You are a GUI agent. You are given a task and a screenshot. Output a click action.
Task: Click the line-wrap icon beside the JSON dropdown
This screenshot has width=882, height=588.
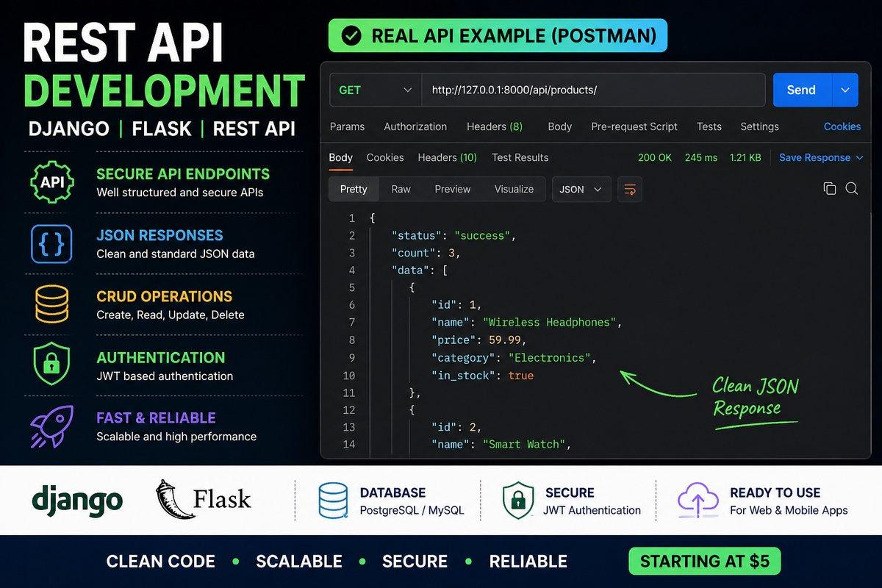[630, 189]
